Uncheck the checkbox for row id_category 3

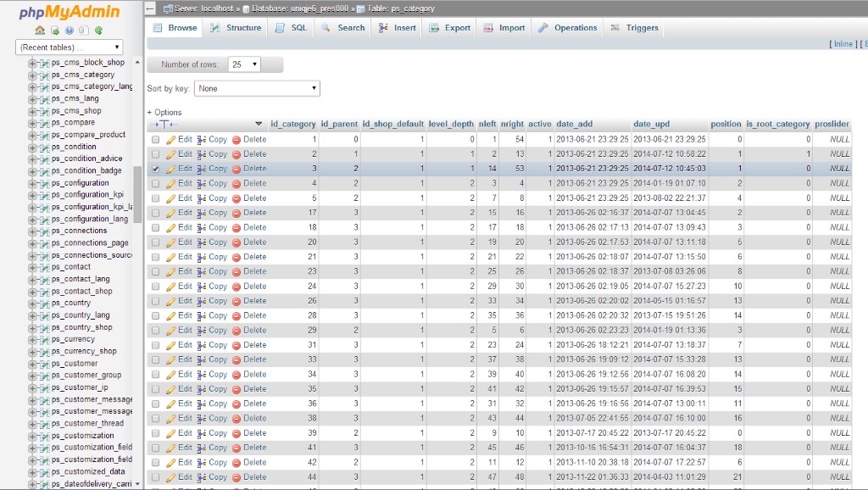[x=155, y=169]
